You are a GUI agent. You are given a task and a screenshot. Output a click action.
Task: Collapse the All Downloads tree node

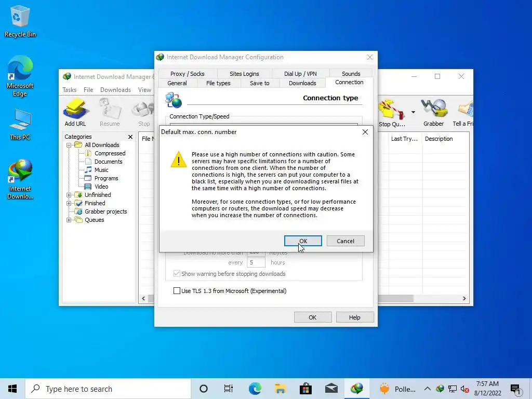pyautogui.click(x=69, y=145)
